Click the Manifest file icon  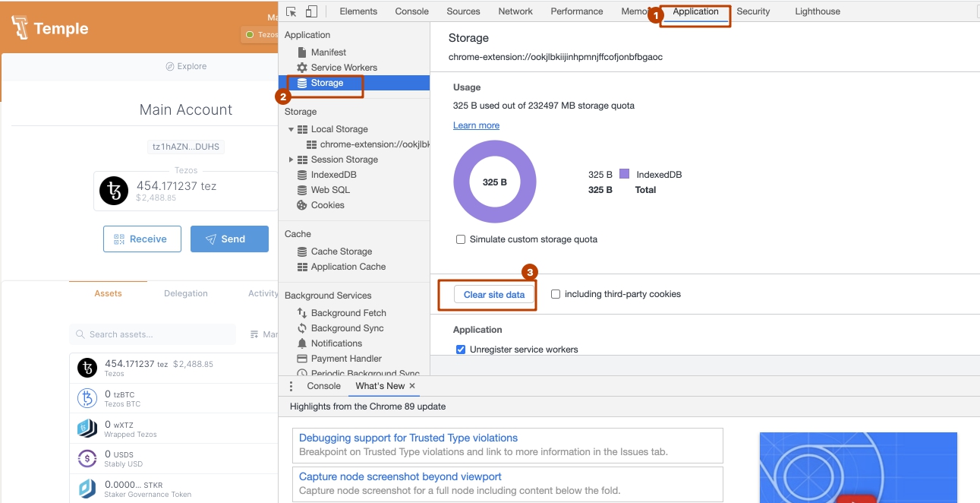click(x=302, y=52)
